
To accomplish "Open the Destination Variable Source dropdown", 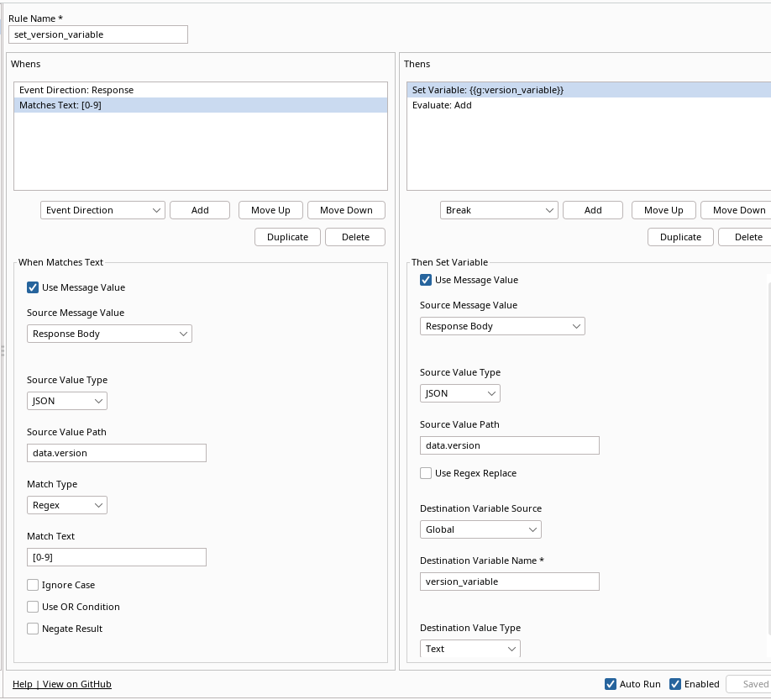I will pos(480,529).
